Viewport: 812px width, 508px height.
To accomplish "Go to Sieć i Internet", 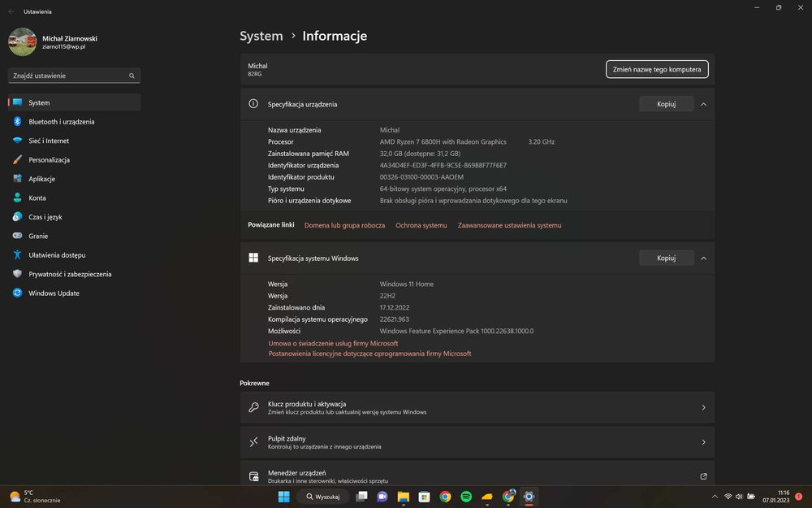I will (74, 141).
